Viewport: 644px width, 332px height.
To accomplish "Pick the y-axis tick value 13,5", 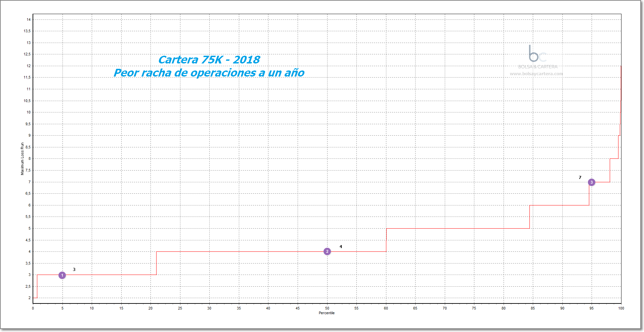I will (27, 31).
